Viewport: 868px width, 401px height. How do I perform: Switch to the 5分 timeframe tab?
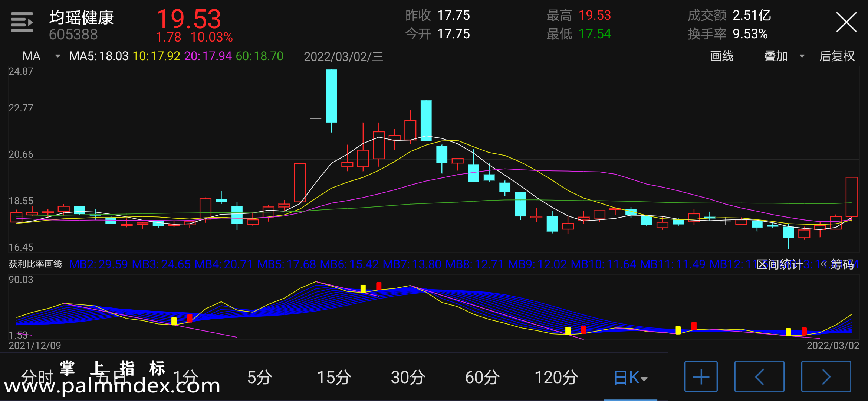260,377
